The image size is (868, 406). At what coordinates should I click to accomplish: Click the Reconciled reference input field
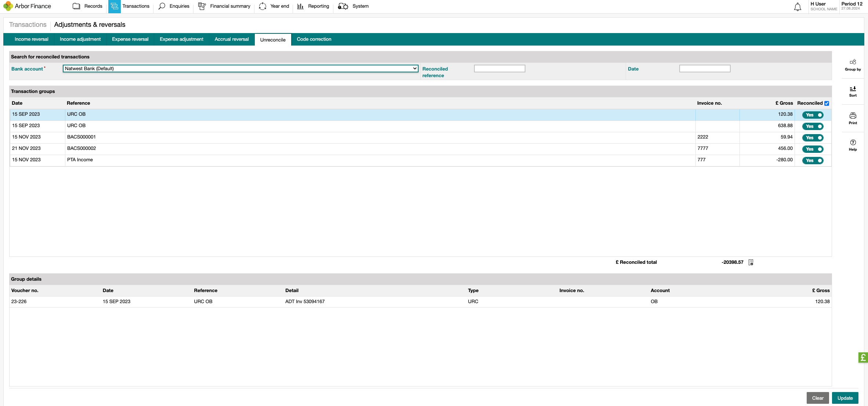(x=499, y=69)
